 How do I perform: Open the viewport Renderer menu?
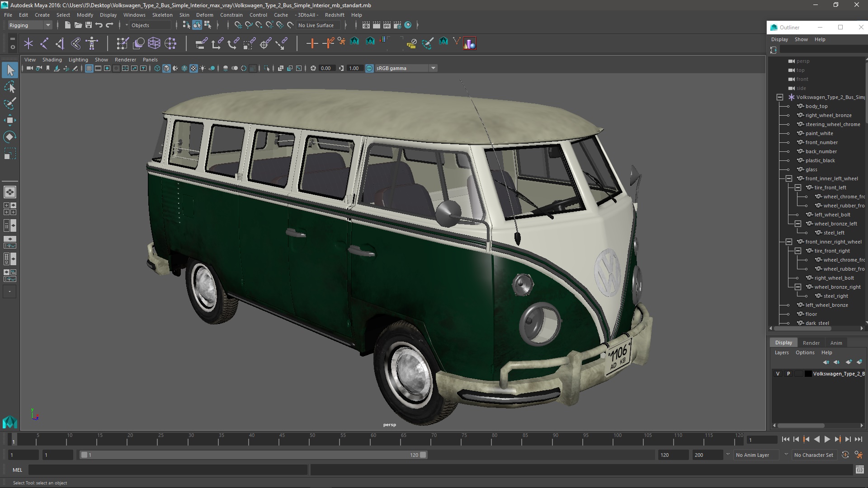pyautogui.click(x=125, y=60)
